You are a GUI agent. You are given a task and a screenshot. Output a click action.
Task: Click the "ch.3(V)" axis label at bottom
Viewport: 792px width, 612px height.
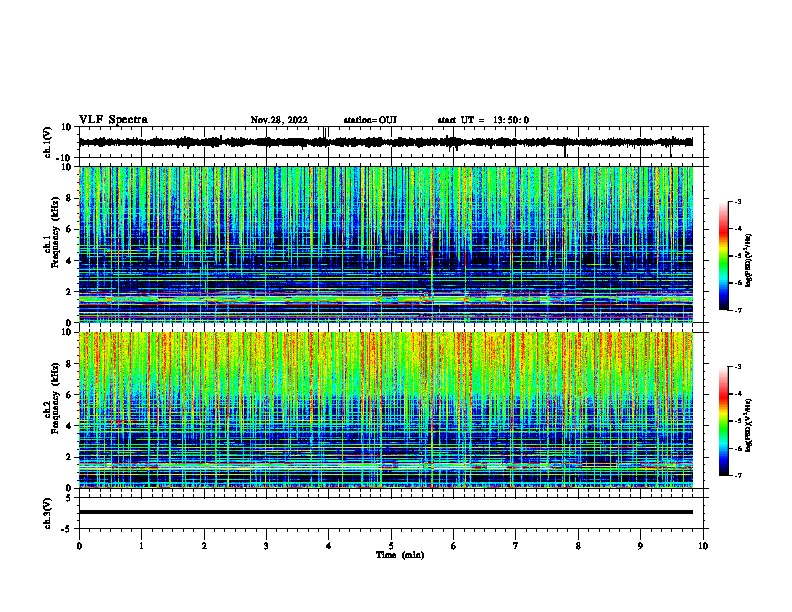pos(48,513)
